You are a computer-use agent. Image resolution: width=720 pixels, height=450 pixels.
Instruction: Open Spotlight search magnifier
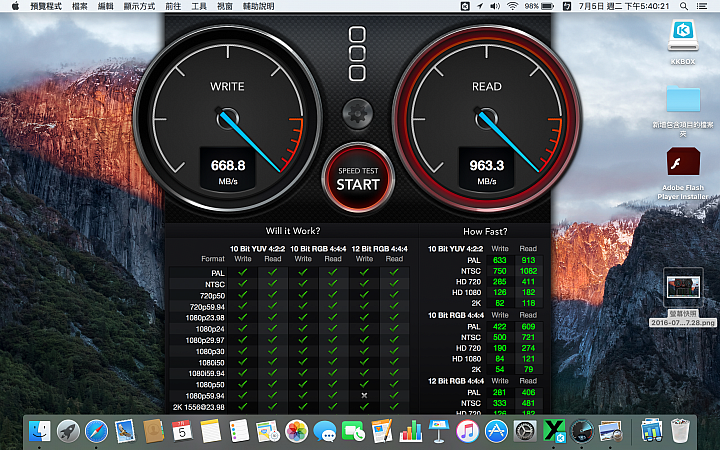(684, 6)
